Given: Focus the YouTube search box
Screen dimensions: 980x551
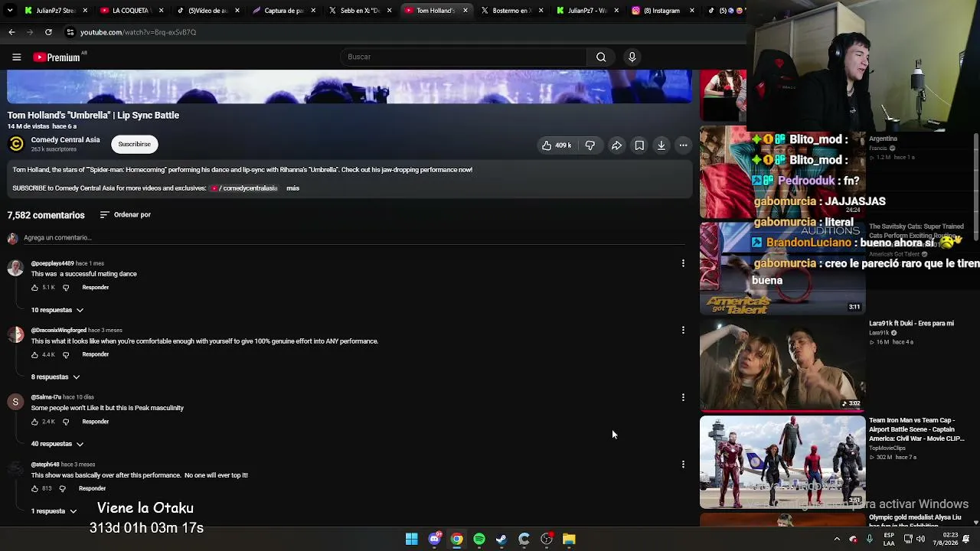Looking at the screenshot, I should tap(463, 57).
